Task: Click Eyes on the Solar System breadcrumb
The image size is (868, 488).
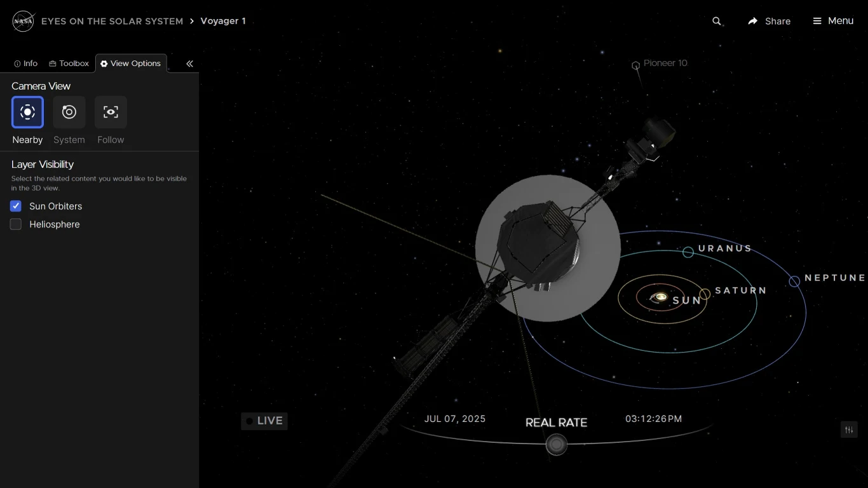Action: (x=112, y=21)
